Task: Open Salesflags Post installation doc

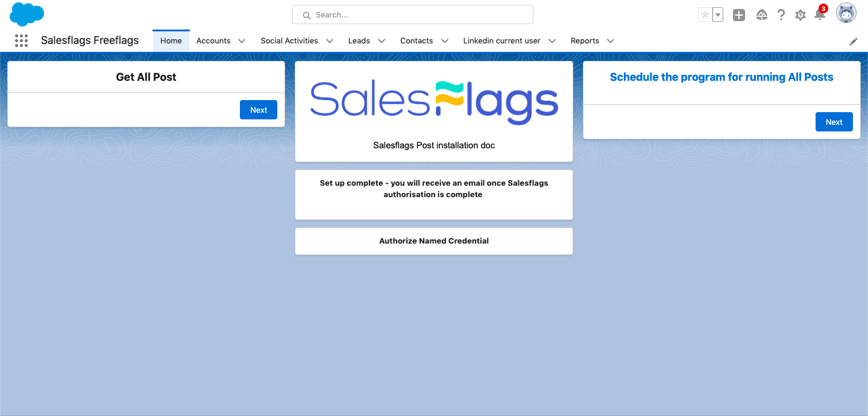Action: tap(434, 145)
